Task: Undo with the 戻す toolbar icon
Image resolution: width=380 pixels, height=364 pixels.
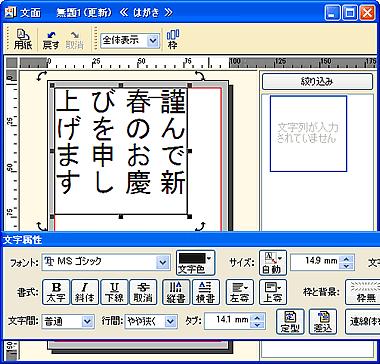Action: (x=51, y=40)
